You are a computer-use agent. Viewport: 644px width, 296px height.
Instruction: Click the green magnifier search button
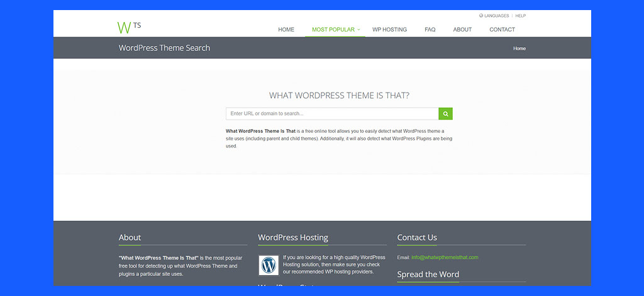click(446, 114)
